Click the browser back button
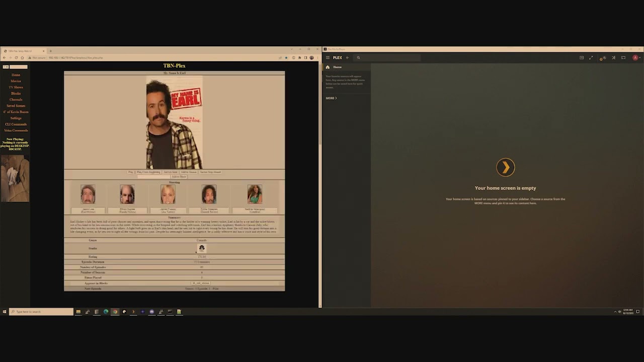 pos(5,58)
